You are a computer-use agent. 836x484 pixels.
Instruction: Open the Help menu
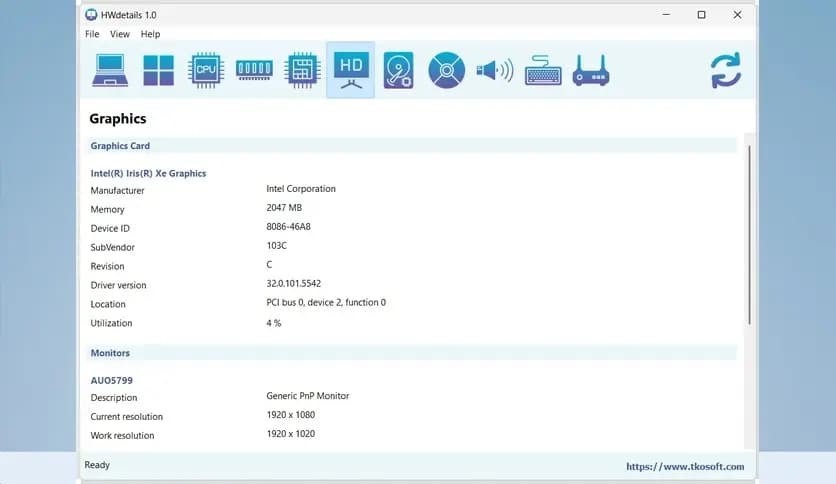(150, 34)
